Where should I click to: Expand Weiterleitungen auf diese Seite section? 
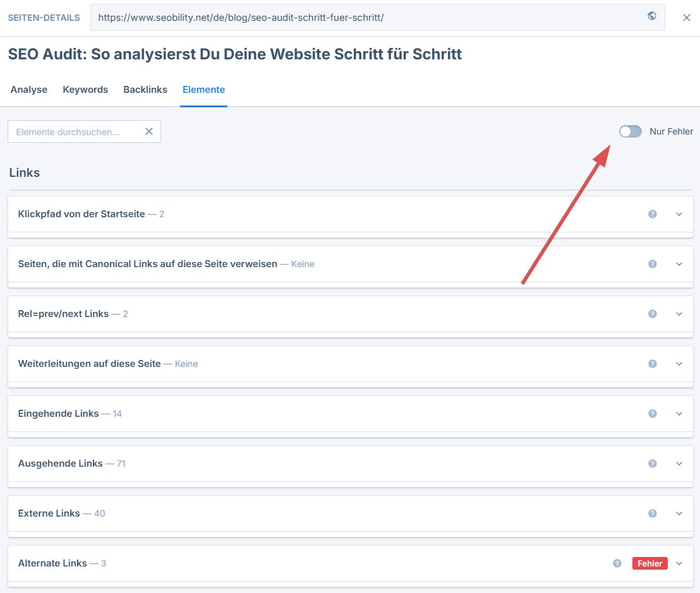tap(679, 364)
